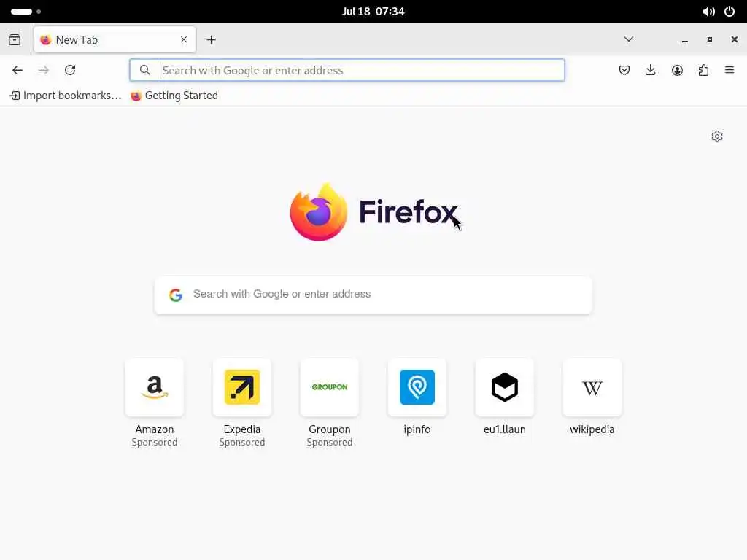Image resolution: width=747 pixels, height=560 pixels.
Task: Open the Getting Started bookmark
Action: [x=174, y=96]
